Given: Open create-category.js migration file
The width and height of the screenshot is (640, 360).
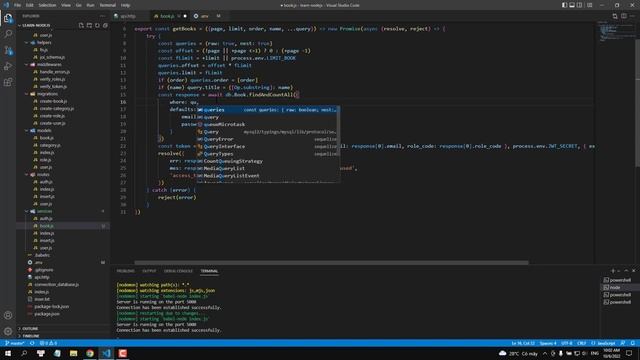Looking at the screenshot, I should click(57, 109).
